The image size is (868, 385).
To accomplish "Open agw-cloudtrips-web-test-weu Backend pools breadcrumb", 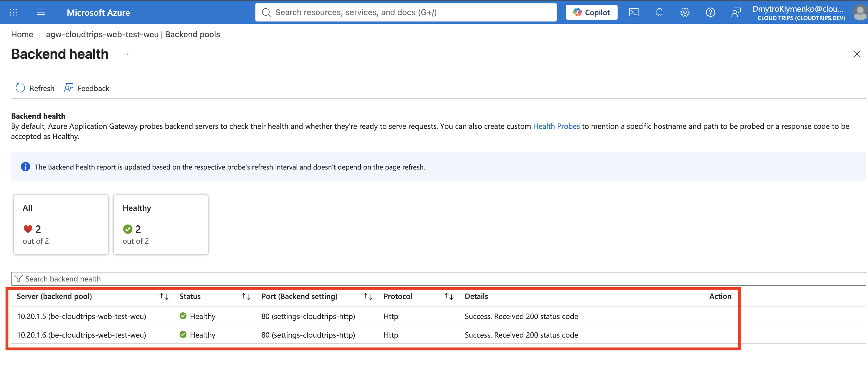I will click(133, 34).
